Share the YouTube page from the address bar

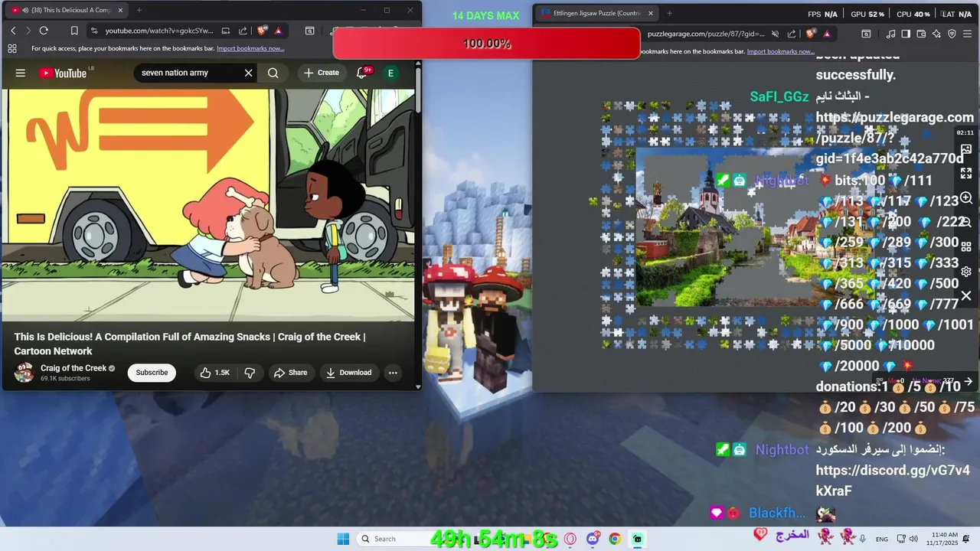click(243, 31)
